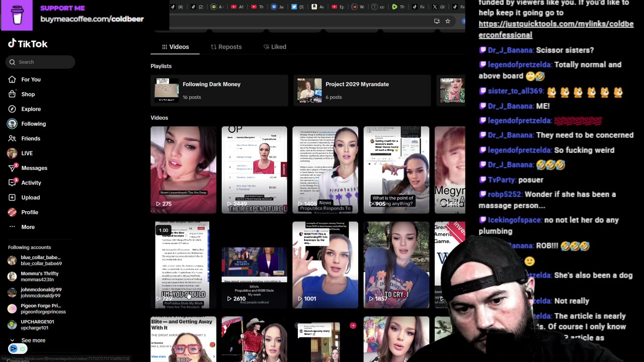Open the justquicktools link in chat
The width and height of the screenshot is (644, 362).
556,29
